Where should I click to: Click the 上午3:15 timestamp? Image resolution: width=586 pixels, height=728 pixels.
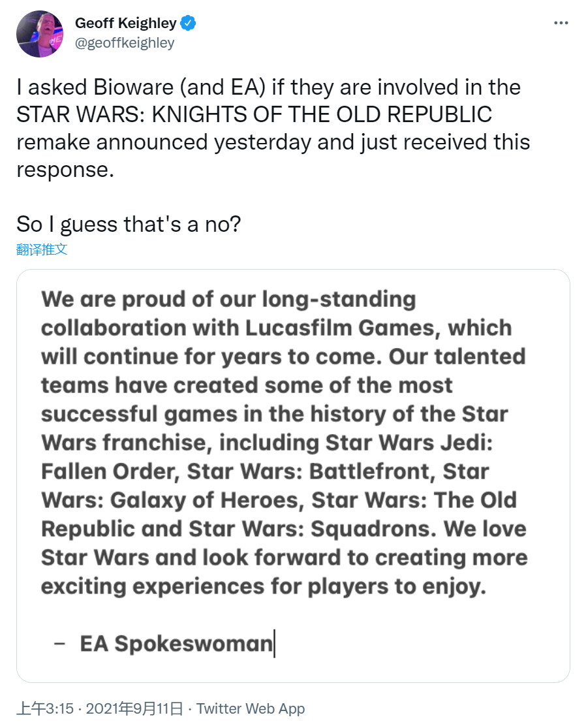[43, 708]
